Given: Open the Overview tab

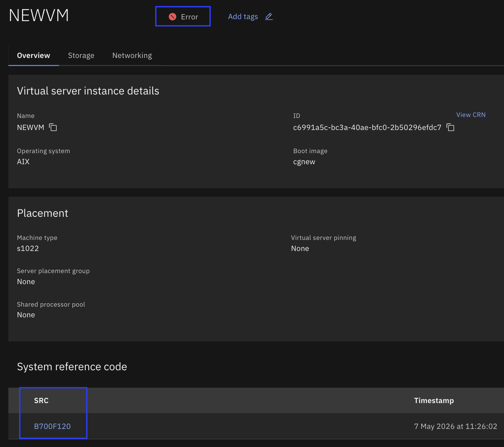Looking at the screenshot, I should click(34, 56).
